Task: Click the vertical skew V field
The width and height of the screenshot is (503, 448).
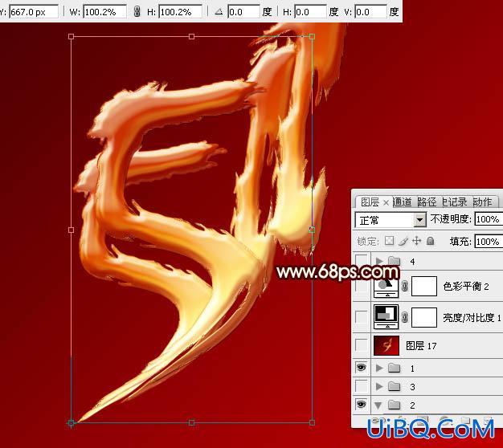Action: pyautogui.click(x=370, y=12)
